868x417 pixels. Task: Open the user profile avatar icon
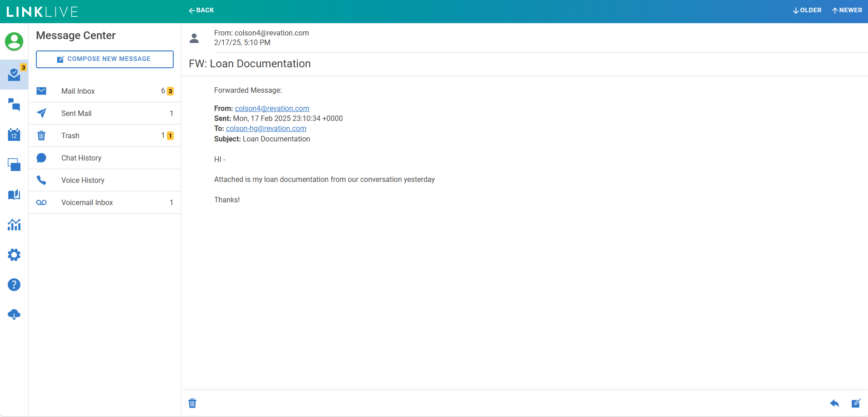tap(14, 41)
